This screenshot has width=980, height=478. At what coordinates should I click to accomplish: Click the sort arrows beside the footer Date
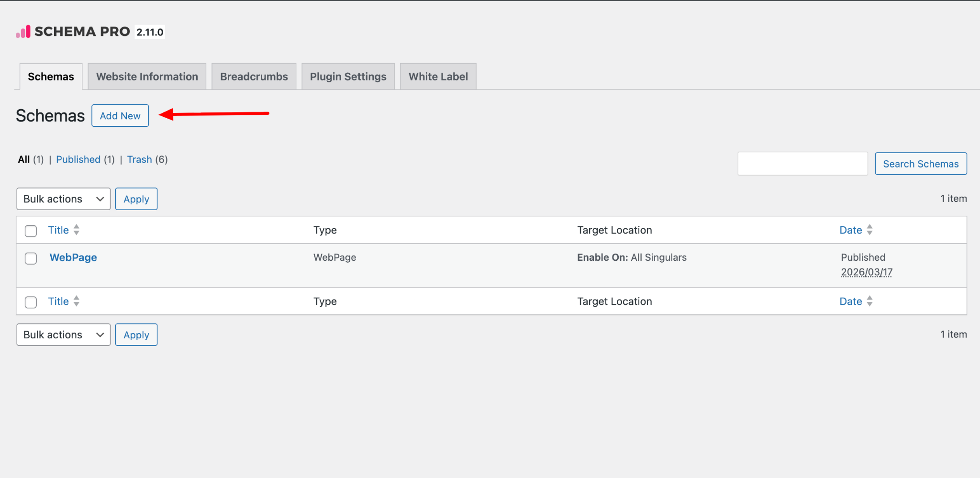869,301
